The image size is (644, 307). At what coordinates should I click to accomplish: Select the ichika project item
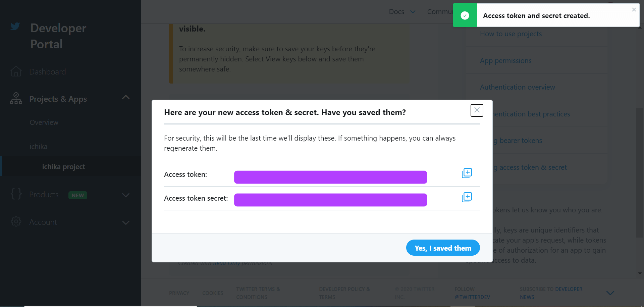[64, 167]
